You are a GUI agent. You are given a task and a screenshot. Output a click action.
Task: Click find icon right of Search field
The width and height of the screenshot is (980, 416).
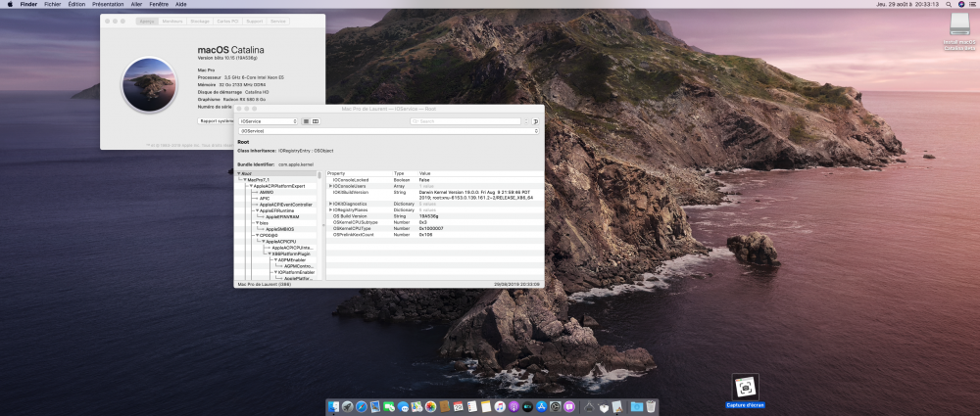click(x=535, y=121)
